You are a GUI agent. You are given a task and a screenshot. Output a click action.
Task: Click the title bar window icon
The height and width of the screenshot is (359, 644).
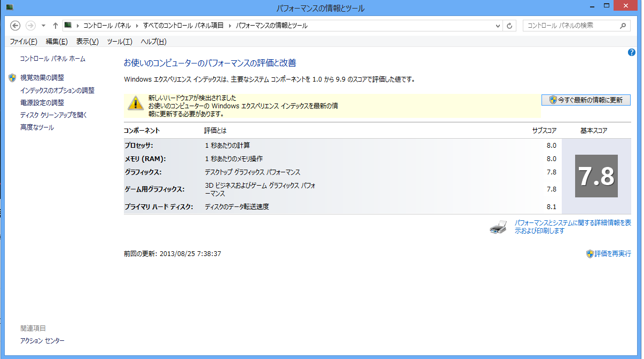pos(10,7)
